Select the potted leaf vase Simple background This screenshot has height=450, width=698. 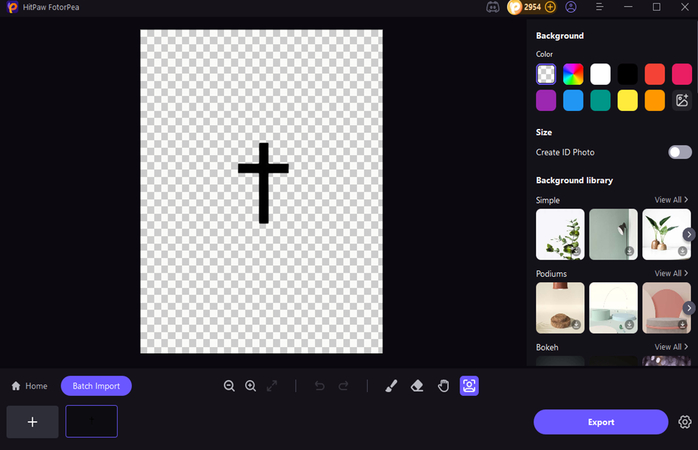666,234
